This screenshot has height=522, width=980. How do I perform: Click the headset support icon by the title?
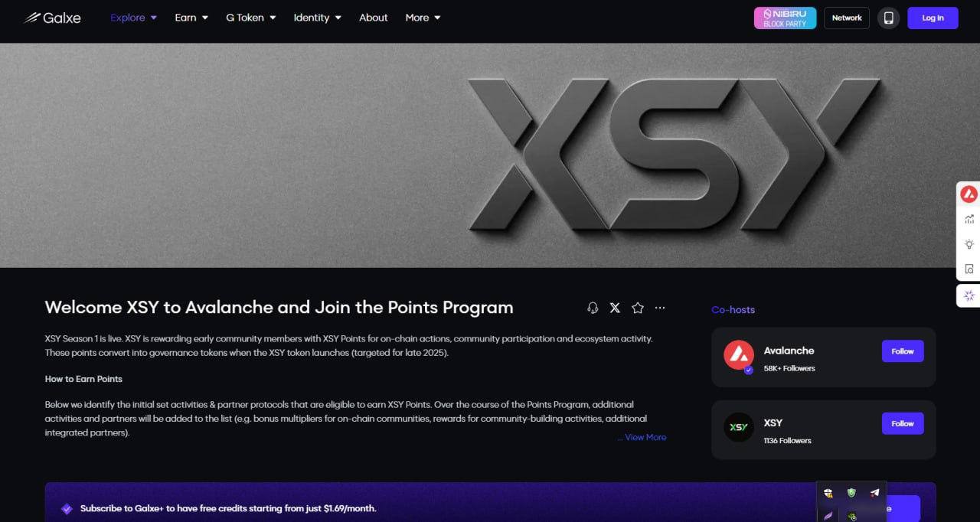(x=593, y=308)
